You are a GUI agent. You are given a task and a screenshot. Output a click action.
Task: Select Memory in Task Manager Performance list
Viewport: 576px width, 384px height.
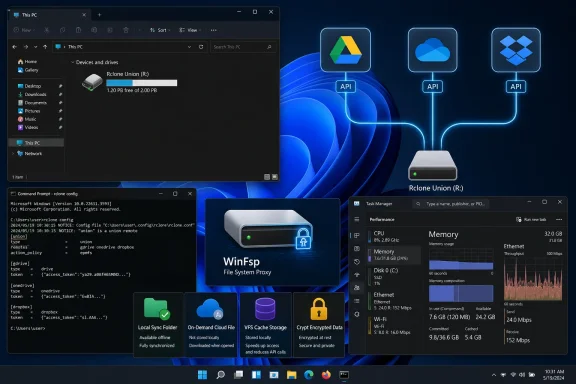point(394,254)
